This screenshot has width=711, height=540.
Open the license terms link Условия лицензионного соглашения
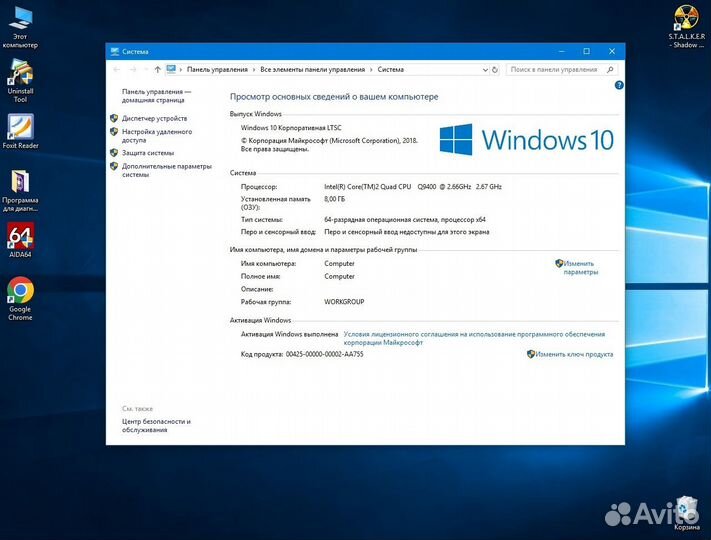(x=474, y=338)
